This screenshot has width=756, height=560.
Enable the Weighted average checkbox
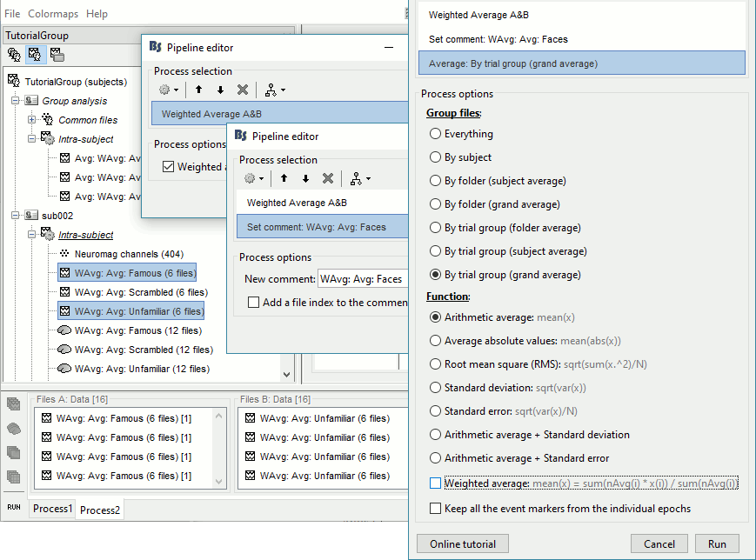[x=436, y=483]
